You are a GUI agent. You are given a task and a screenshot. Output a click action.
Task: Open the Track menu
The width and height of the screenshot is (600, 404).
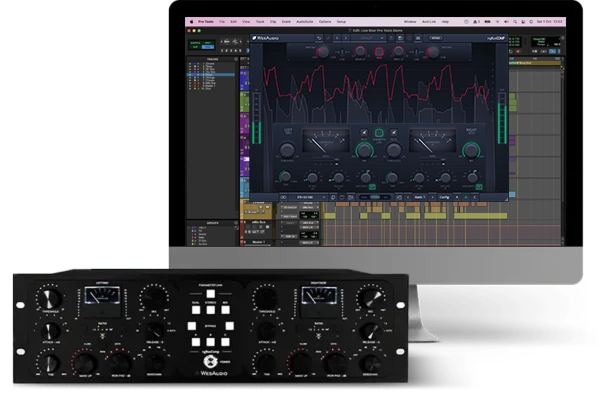tap(260, 22)
